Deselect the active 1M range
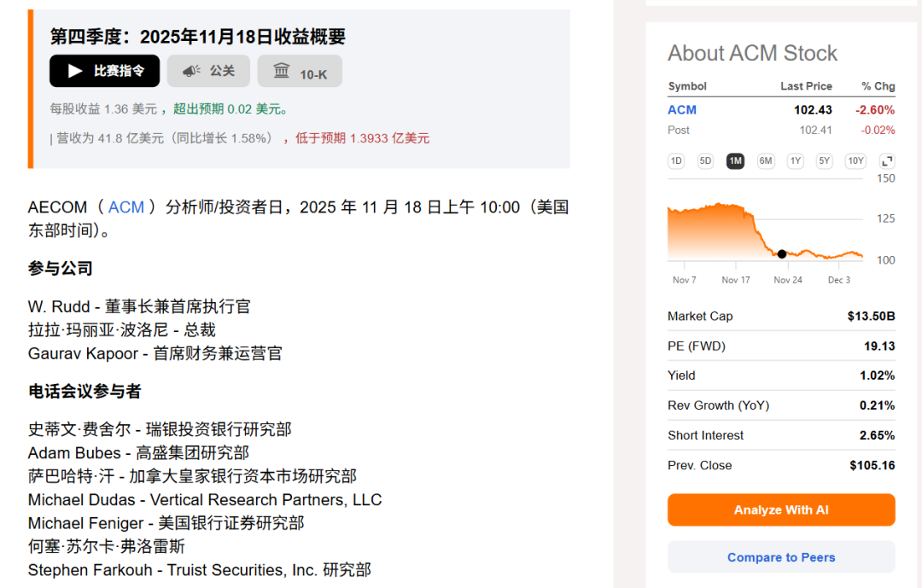Viewport: 922px width, 588px height. click(x=735, y=160)
